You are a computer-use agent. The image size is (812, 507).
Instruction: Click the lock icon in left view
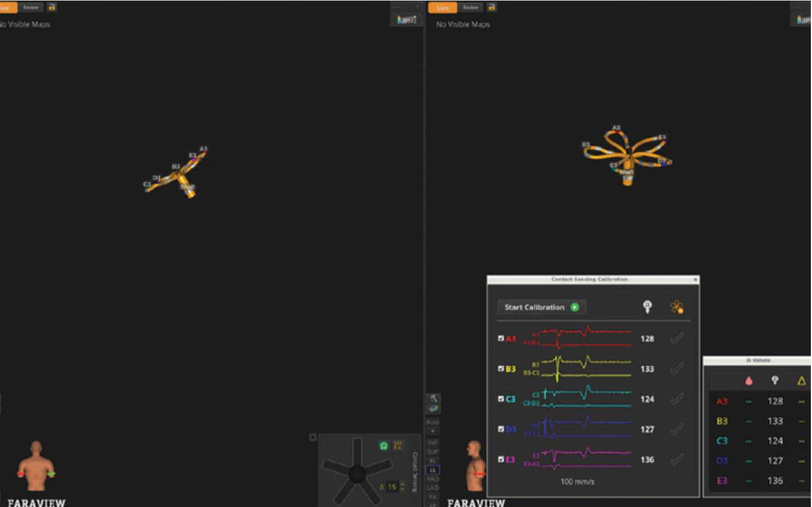[x=52, y=7]
